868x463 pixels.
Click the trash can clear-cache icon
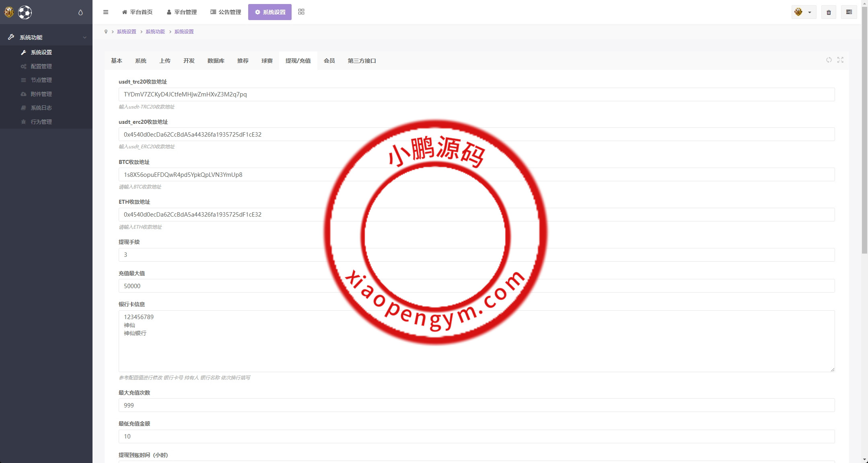point(829,12)
